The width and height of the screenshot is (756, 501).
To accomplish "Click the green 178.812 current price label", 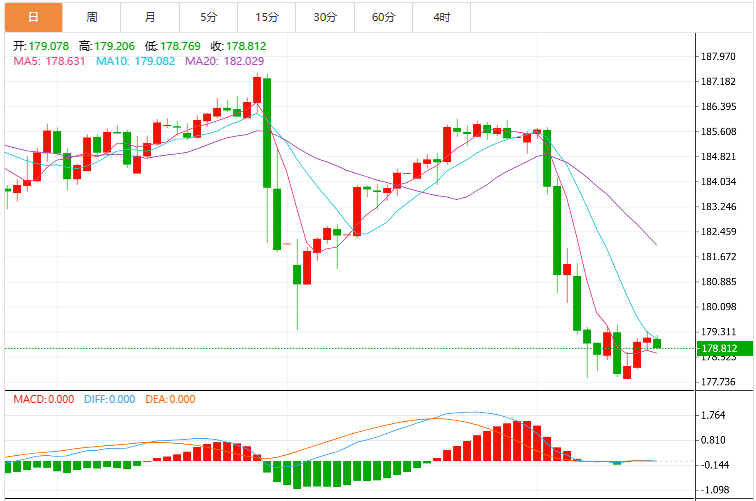I will [725, 348].
